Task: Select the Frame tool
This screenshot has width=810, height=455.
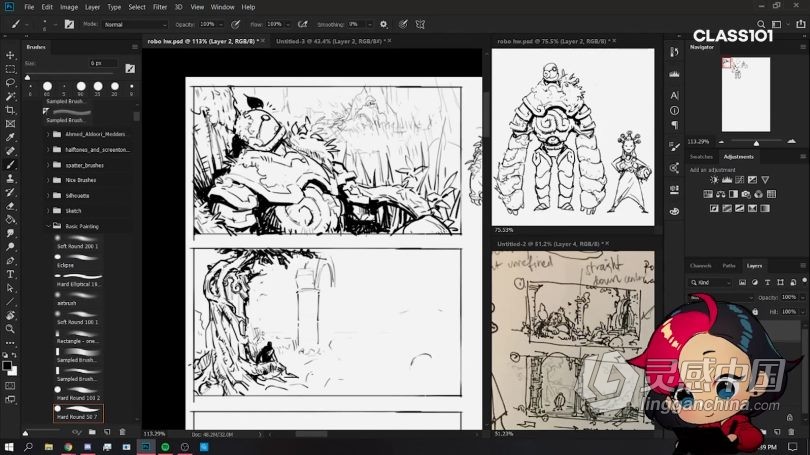Action: pyautogui.click(x=10, y=124)
